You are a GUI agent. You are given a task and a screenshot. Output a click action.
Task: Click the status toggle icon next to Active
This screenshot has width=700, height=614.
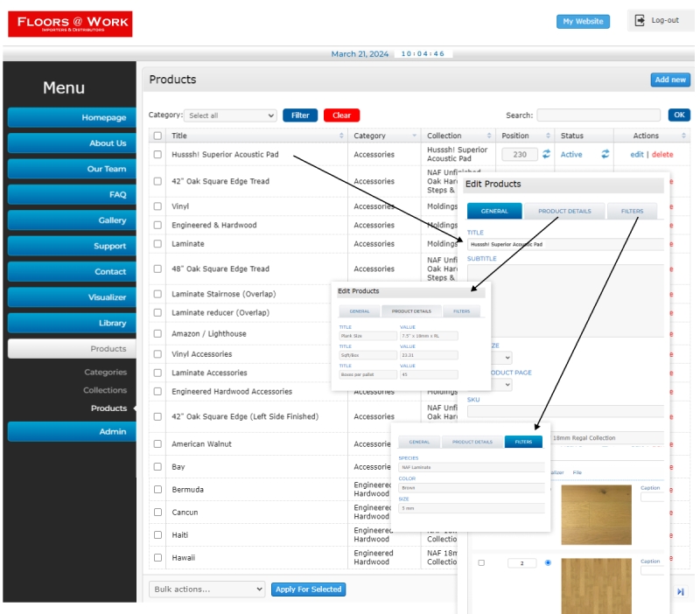[605, 154]
